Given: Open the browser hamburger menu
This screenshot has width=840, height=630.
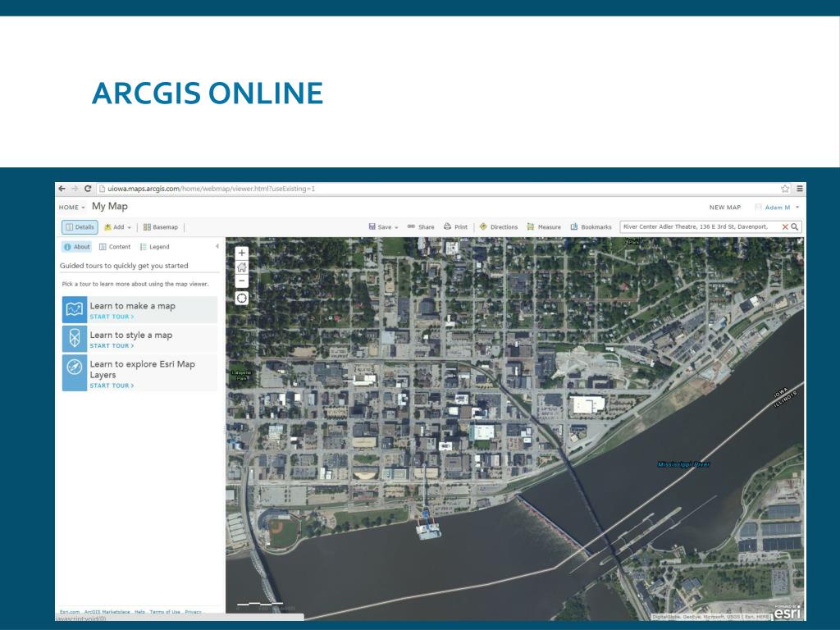Looking at the screenshot, I should [x=799, y=189].
